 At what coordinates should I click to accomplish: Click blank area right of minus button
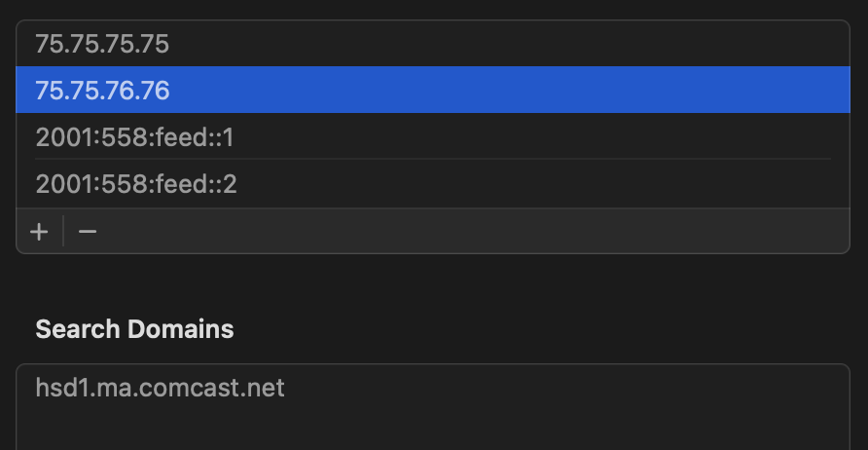click(x=467, y=232)
